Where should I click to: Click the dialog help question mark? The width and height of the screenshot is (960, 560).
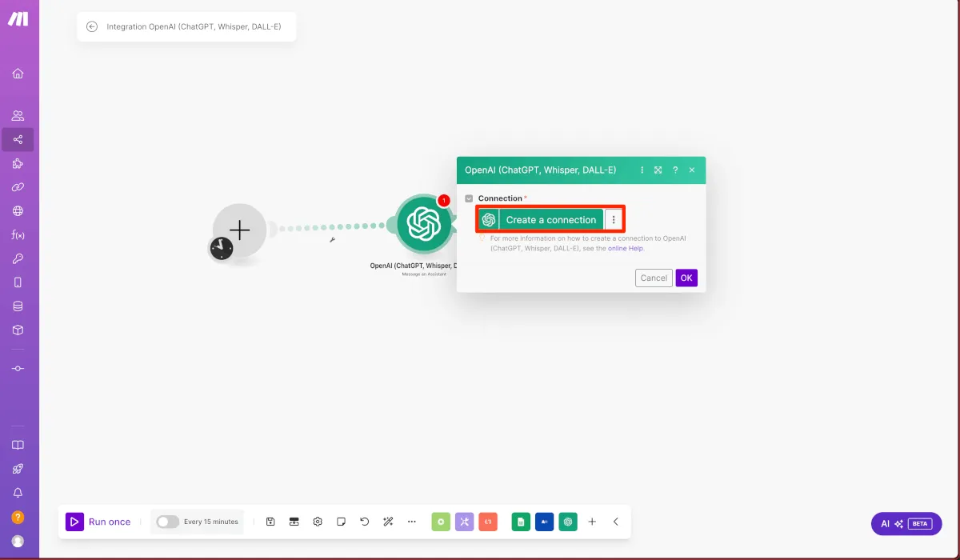click(x=675, y=170)
